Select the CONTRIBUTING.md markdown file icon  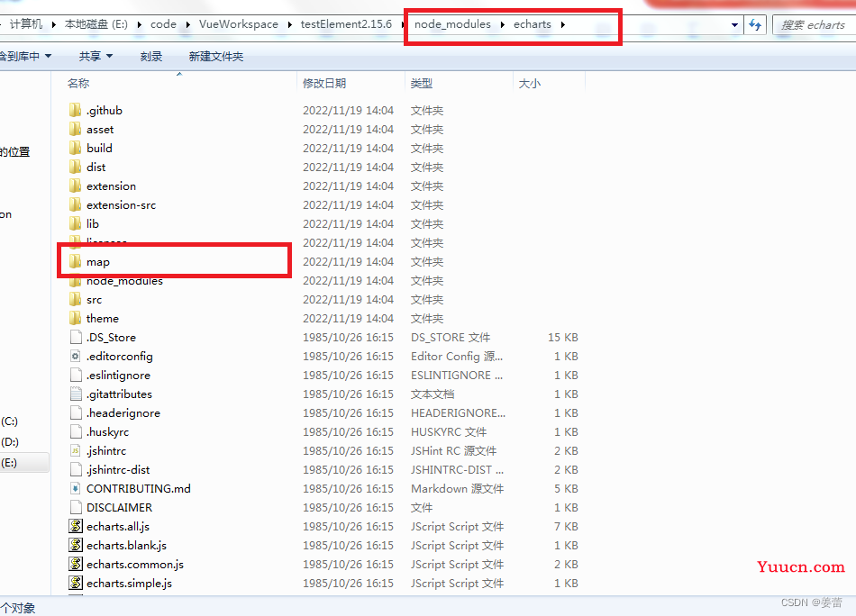tap(76, 488)
